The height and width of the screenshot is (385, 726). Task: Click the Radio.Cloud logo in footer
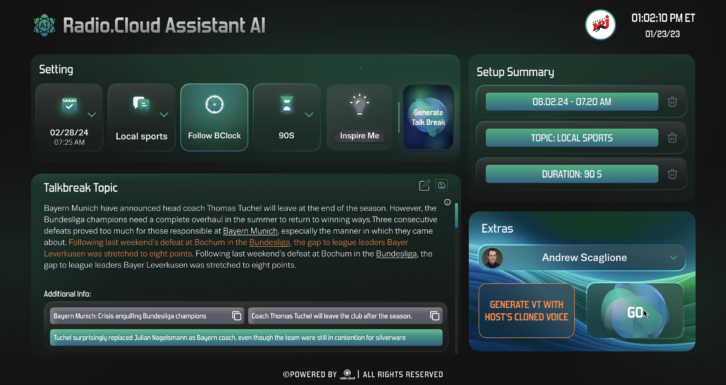point(347,374)
